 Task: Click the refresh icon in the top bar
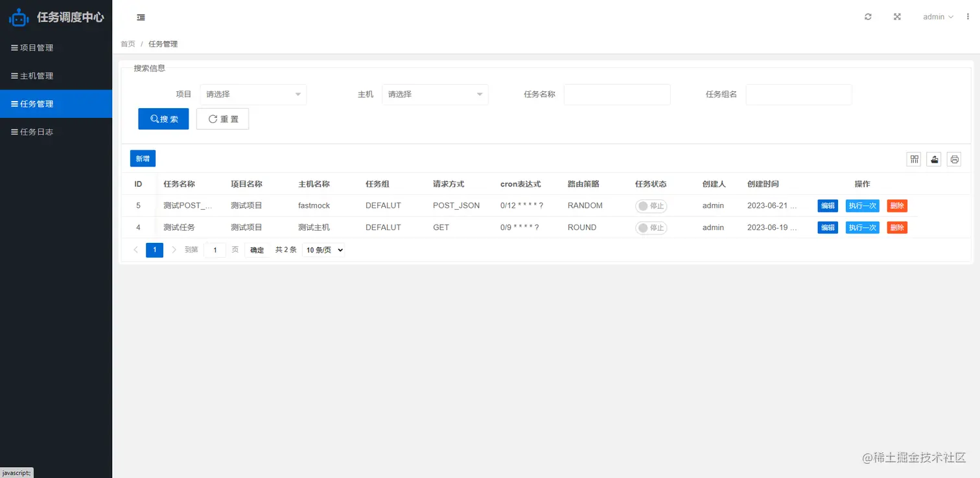click(868, 17)
